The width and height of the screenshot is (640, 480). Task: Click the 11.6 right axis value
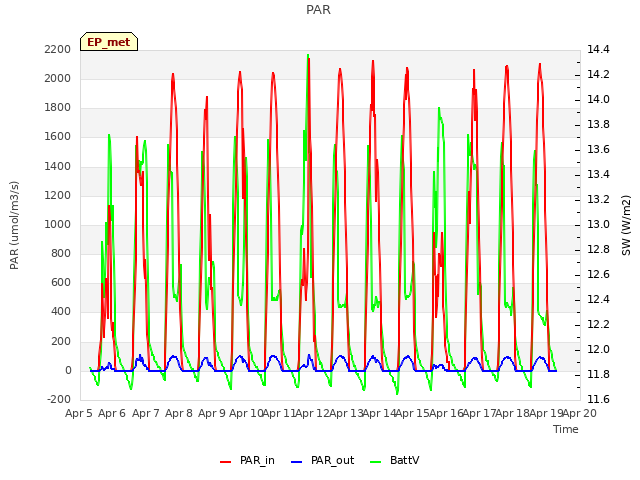[598, 399]
